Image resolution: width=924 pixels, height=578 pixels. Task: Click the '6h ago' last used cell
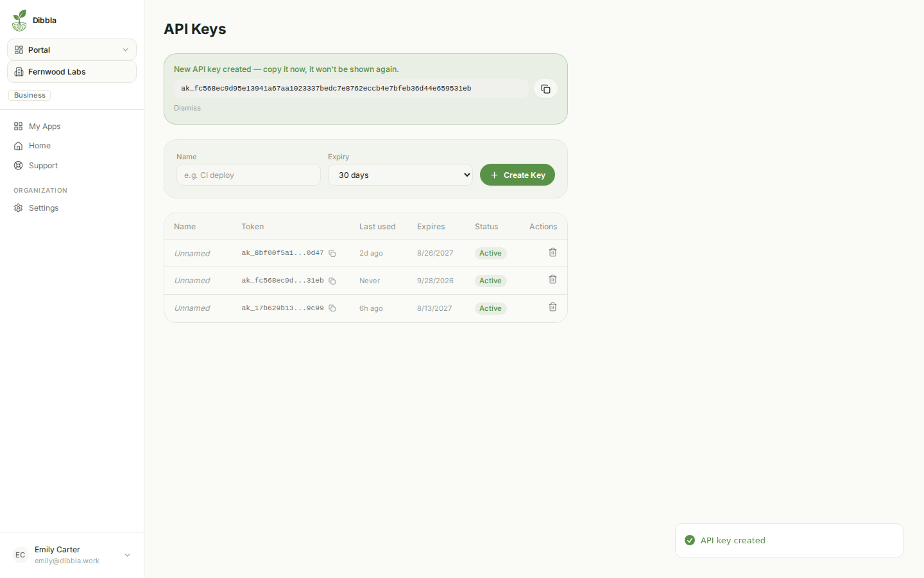tap(371, 308)
